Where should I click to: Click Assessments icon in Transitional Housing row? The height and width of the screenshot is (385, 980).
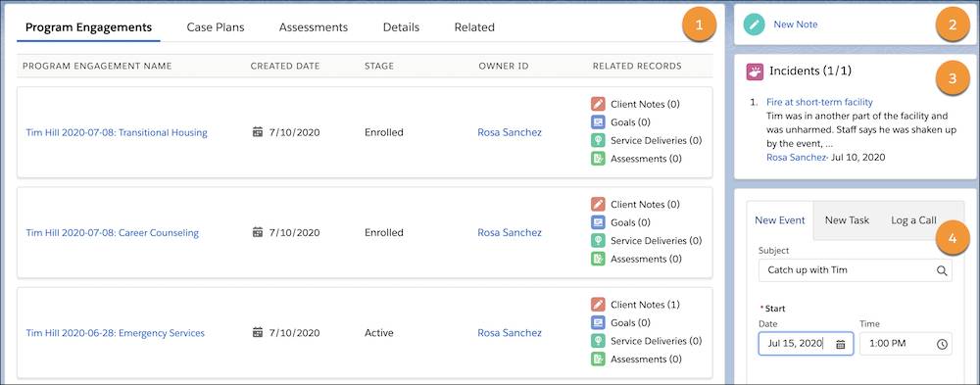598,159
